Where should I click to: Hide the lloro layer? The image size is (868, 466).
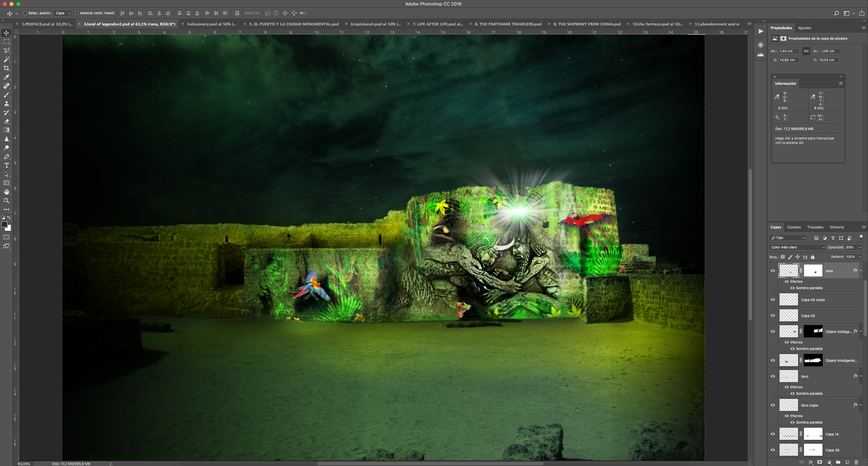tap(773, 376)
